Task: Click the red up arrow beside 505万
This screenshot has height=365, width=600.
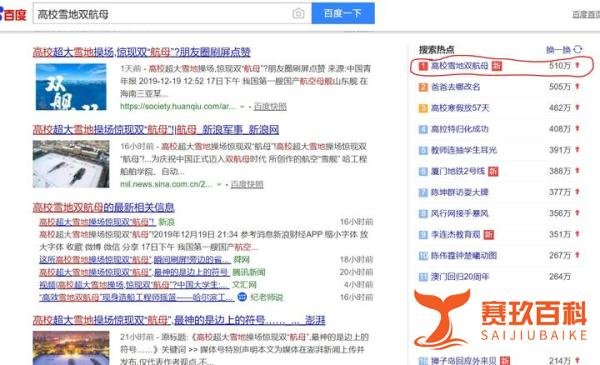Action: point(577,86)
